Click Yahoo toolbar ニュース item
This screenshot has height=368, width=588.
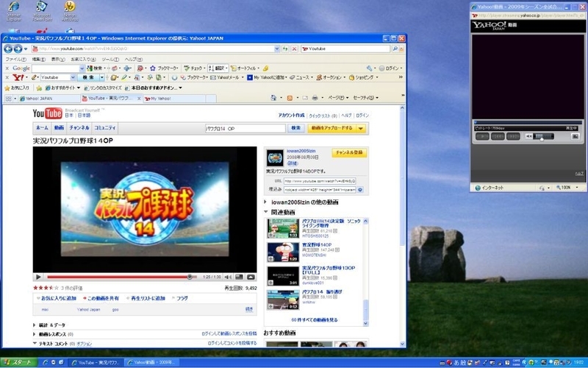(300, 77)
